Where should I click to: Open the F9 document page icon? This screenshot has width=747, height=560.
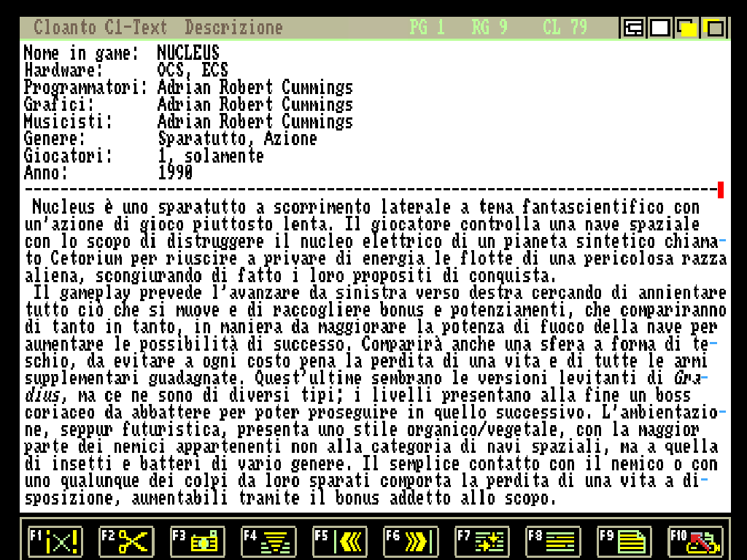point(624,542)
